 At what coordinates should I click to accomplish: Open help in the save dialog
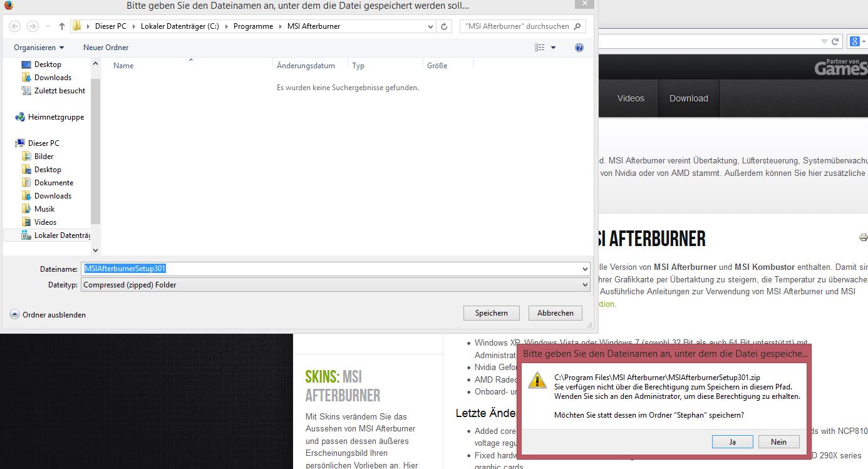(x=579, y=48)
